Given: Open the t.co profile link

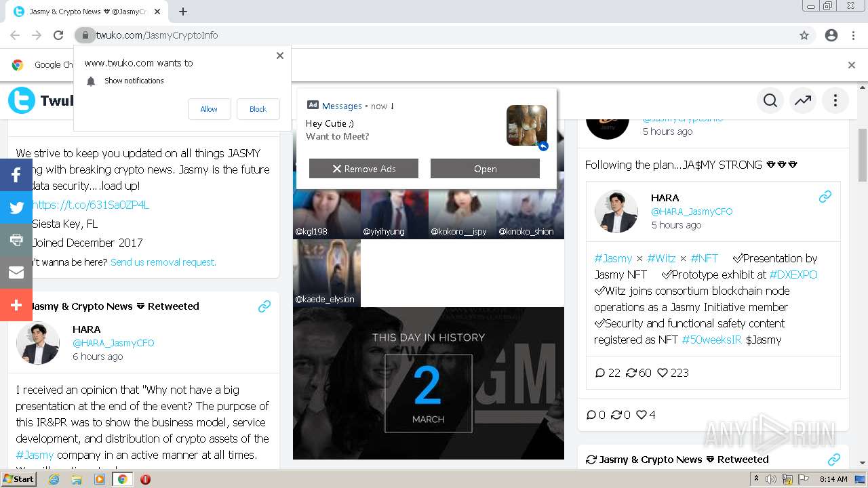Looking at the screenshot, I should click(91, 205).
